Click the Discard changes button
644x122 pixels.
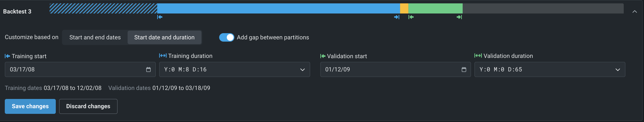pos(88,106)
